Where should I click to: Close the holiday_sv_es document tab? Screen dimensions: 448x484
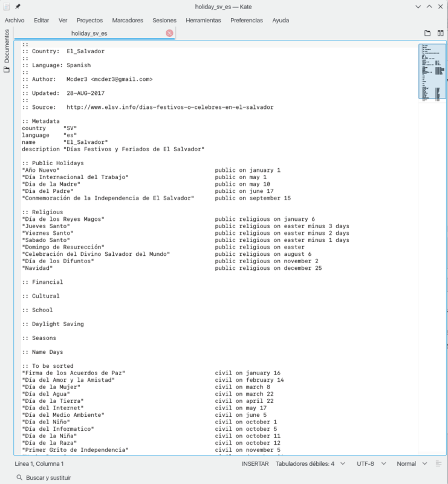click(x=169, y=33)
